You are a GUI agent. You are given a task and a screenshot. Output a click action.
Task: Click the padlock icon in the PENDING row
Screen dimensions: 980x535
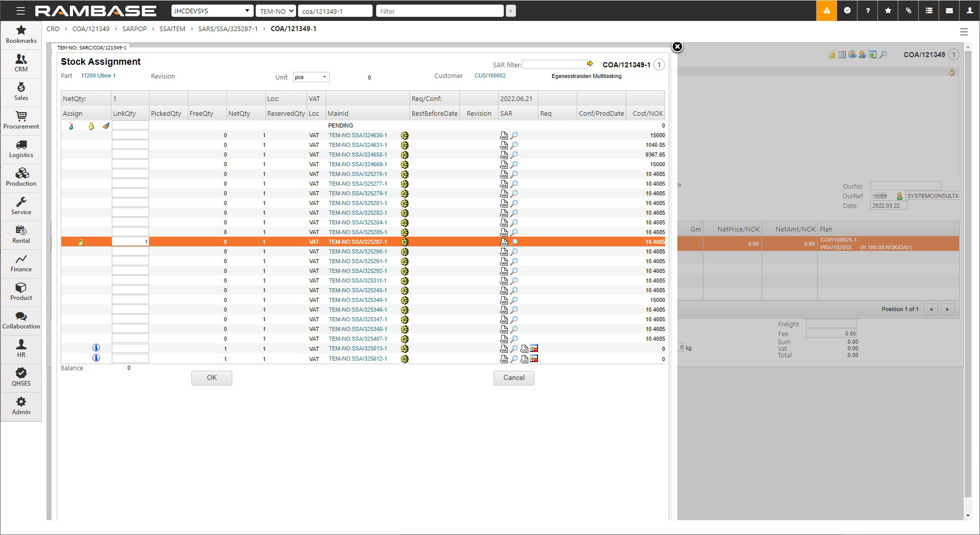(x=91, y=126)
